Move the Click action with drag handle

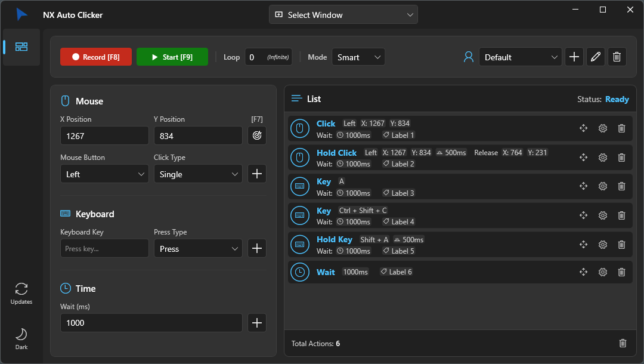(x=583, y=128)
